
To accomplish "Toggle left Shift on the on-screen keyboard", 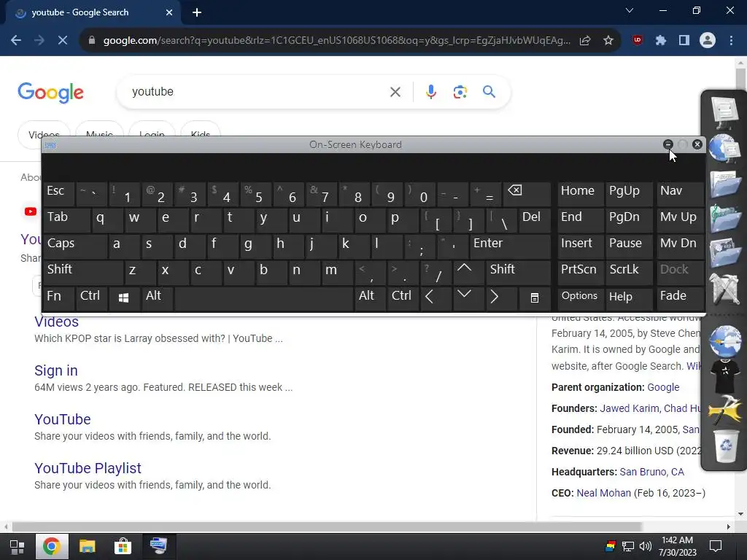I will pos(83,271).
